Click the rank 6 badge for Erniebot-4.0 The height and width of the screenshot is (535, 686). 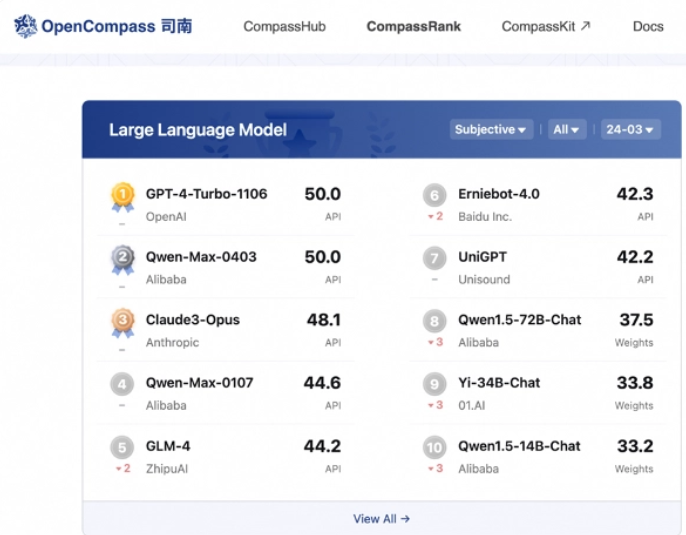point(434,195)
